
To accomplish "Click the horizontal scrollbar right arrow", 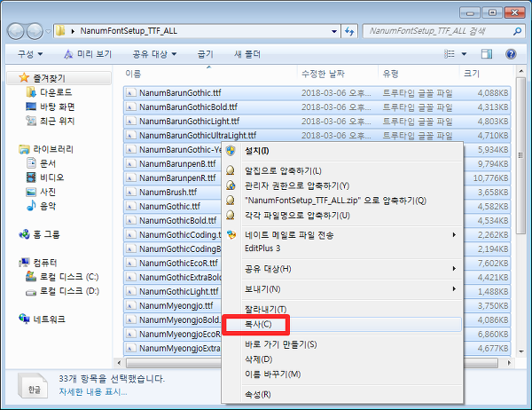I will [509, 363].
